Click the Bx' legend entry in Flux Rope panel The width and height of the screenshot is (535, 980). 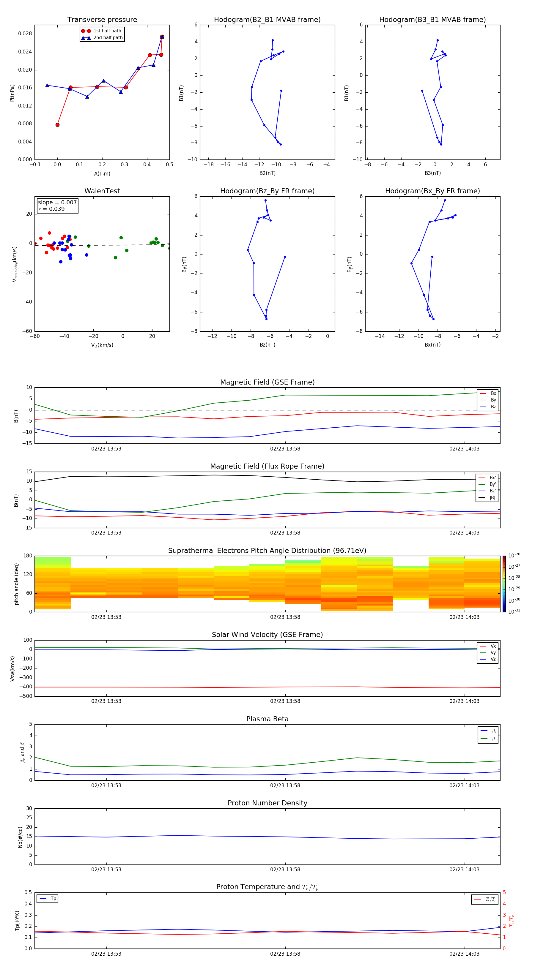[x=487, y=478]
